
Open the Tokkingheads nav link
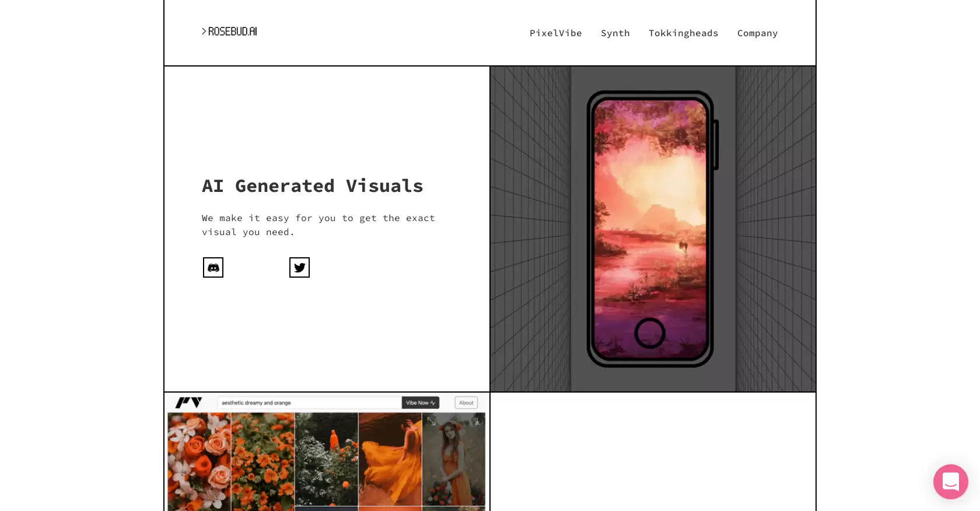tap(683, 33)
